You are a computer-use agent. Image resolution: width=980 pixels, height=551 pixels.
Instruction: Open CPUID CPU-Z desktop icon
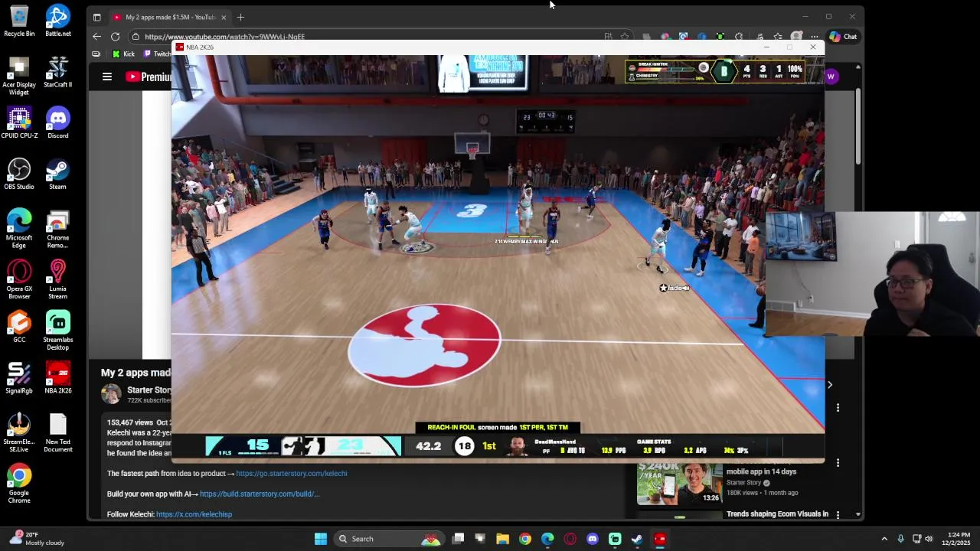19,123
